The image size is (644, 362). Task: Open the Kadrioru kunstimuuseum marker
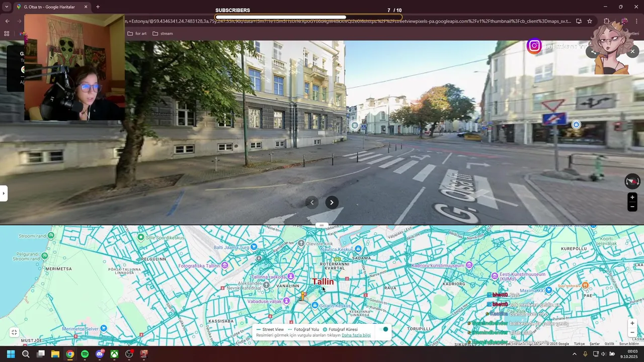click(469, 265)
